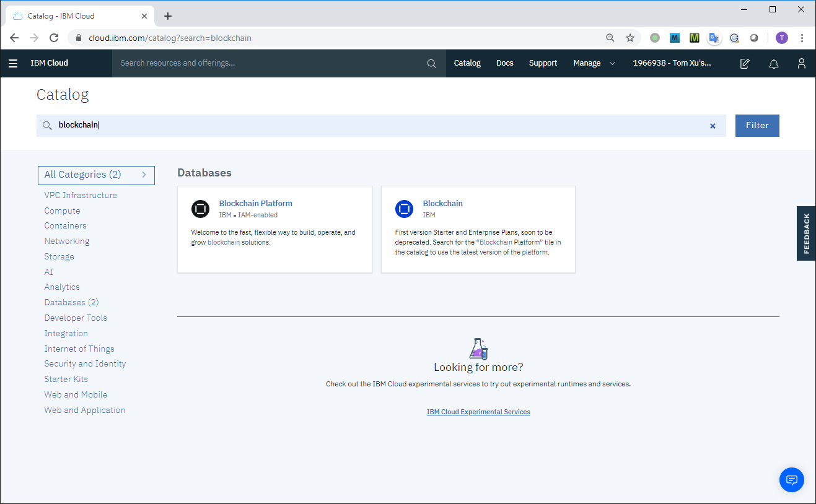Select the Networking category
The image size is (816, 504).
click(x=67, y=241)
